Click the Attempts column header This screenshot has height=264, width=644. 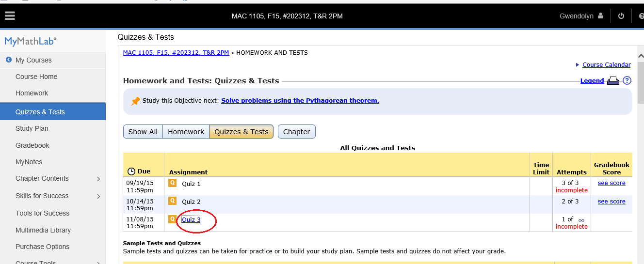pyautogui.click(x=571, y=172)
